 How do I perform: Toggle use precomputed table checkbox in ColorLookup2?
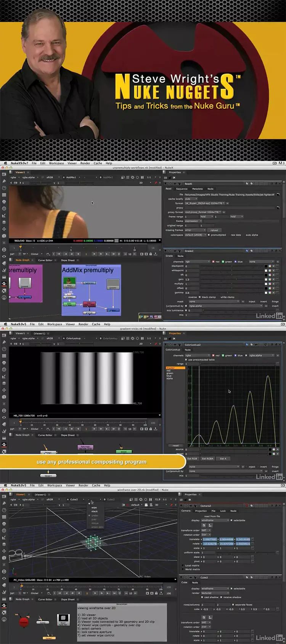pos(186,360)
